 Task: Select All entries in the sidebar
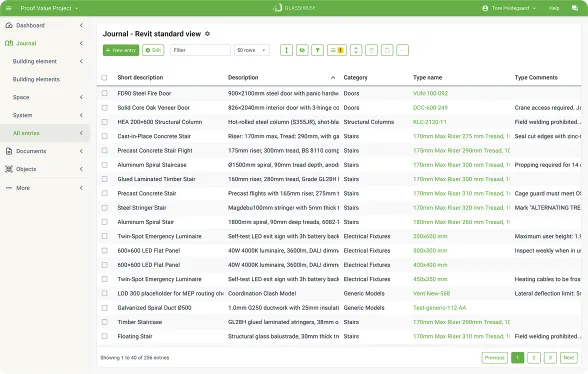(26, 133)
